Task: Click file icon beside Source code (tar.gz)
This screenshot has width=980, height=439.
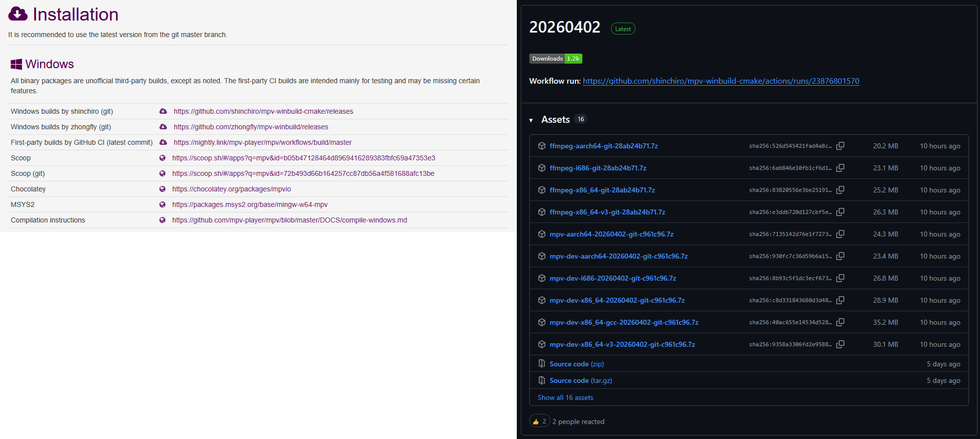Action: point(542,380)
